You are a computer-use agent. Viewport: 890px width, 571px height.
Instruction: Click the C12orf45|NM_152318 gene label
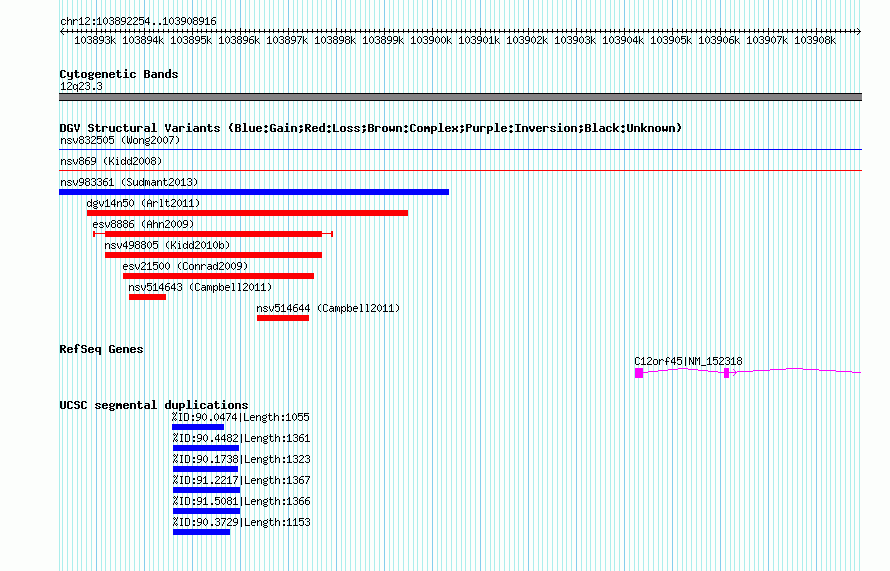[x=688, y=361]
